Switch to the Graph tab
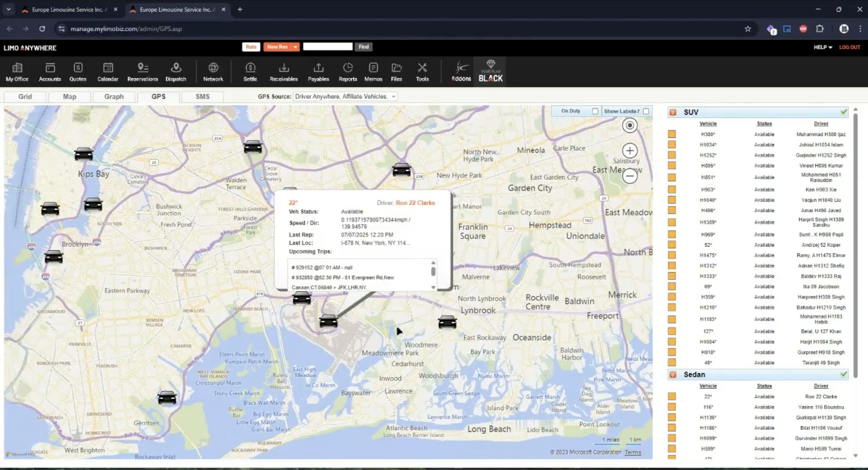 click(114, 96)
